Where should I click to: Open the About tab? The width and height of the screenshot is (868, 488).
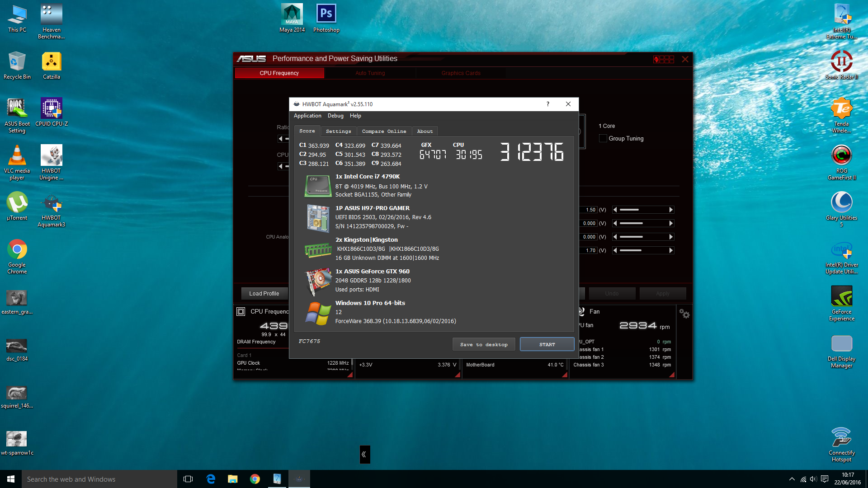[x=425, y=131]
